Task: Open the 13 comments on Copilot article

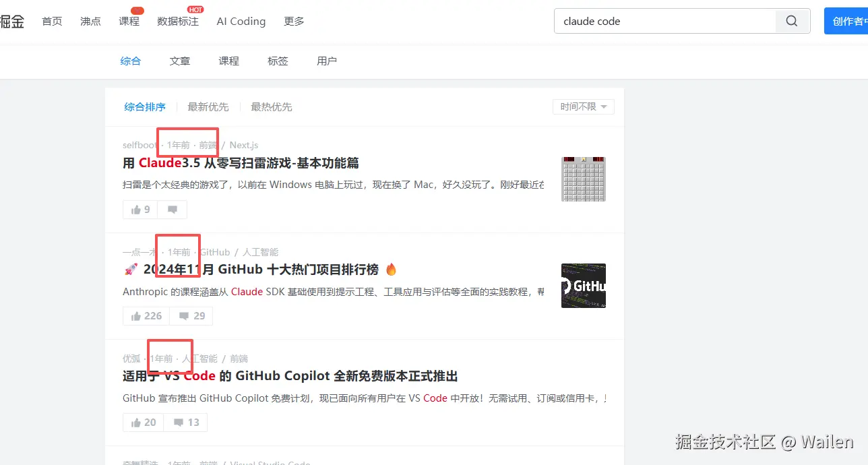Action: pos(185,422)
